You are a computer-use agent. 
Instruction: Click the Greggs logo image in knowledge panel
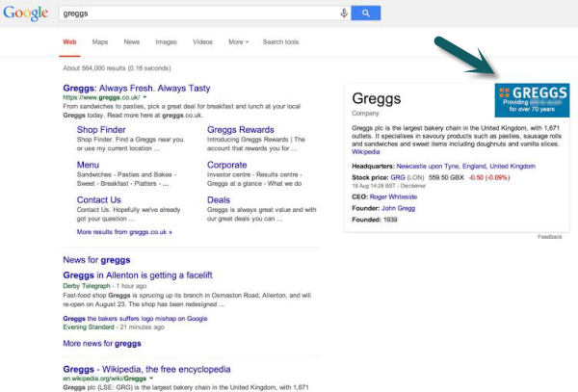click(532, 100)
